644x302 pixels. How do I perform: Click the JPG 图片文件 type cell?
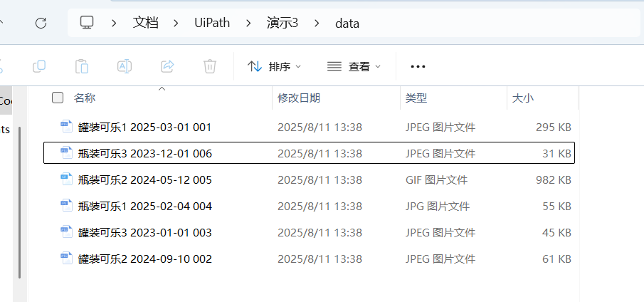[x=438, y=207]
